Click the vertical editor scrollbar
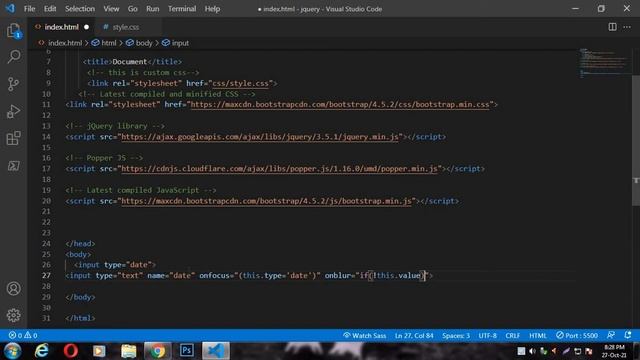The height and width of the screenshot is (360, 640). pos(636,140)
